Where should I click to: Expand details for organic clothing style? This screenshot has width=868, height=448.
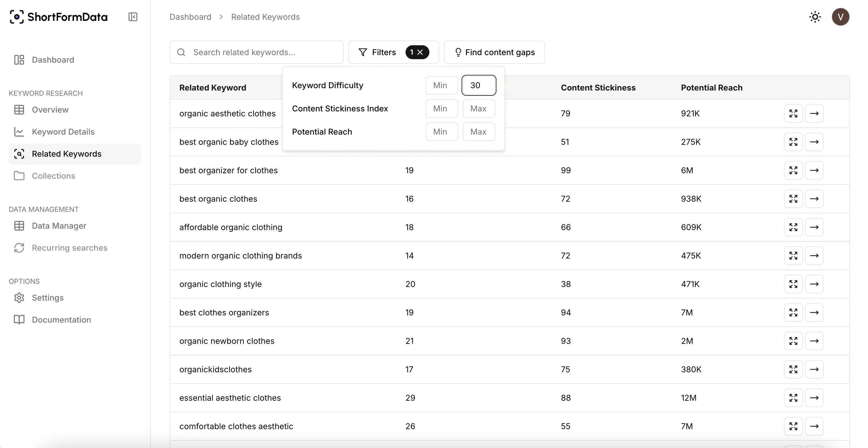coord(793,284)
